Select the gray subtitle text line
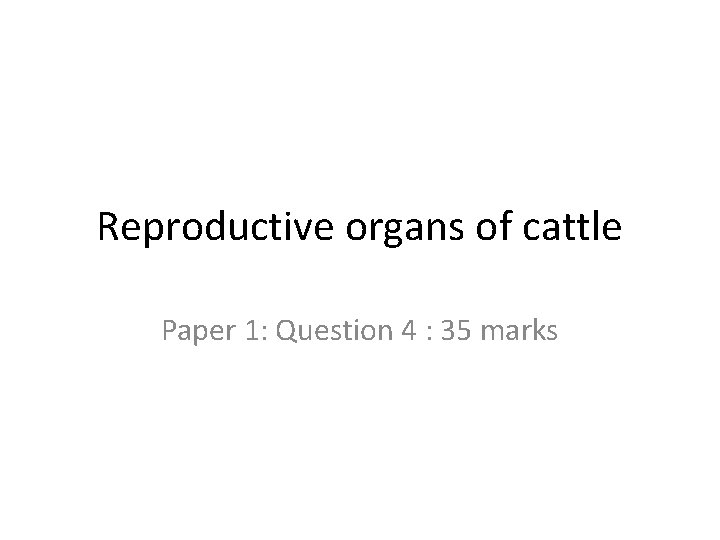This screenshot has height=540, width=720. click(360, 328)
